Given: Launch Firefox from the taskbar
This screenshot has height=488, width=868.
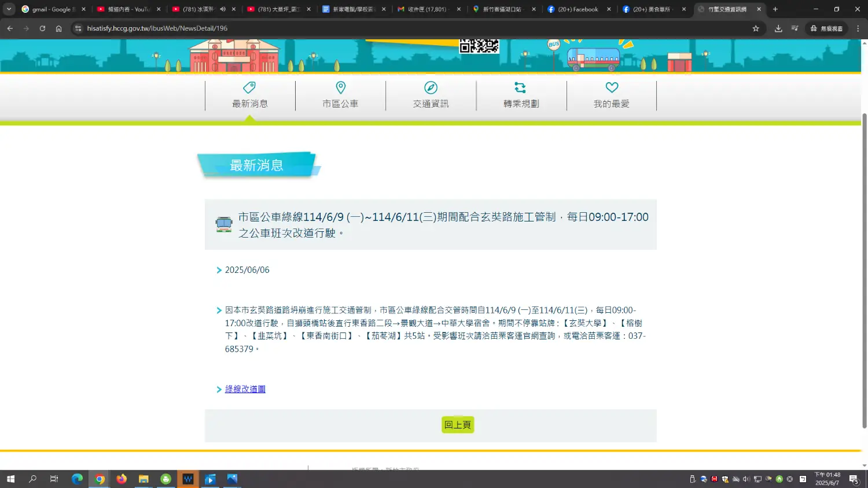Looking at the screenshot, I should (x=122, y=479).
